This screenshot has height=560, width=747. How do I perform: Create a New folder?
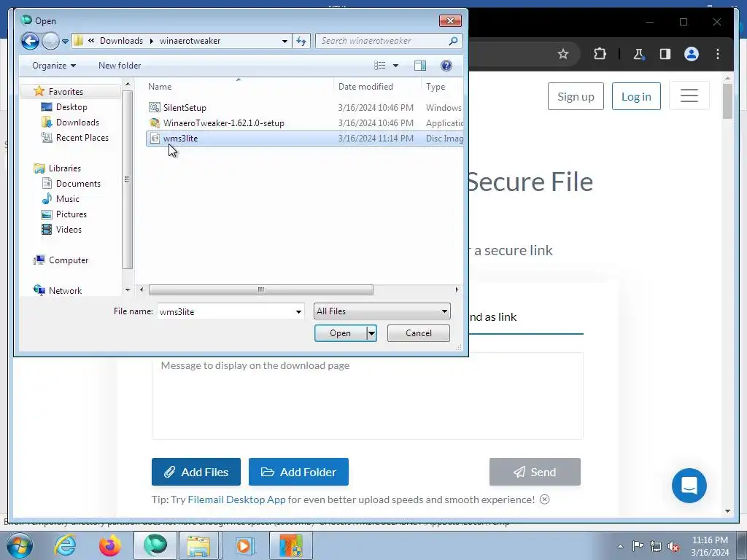point(120,66)
